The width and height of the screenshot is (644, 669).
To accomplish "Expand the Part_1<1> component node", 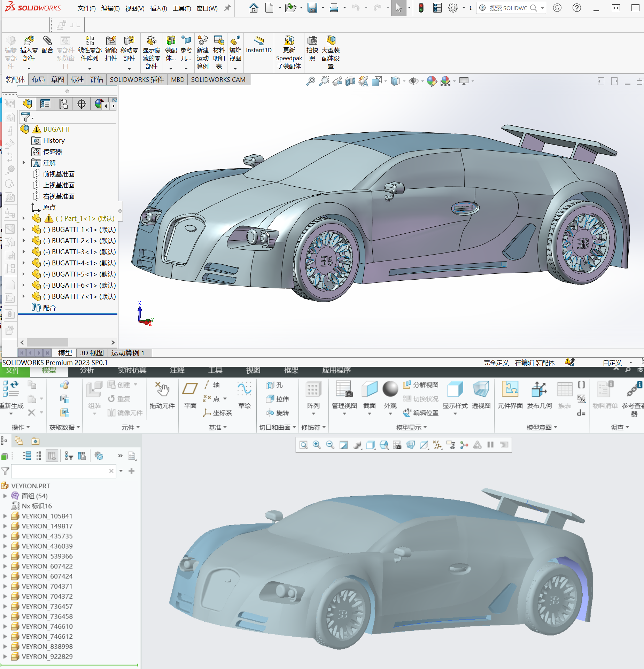I will point(24,218).
